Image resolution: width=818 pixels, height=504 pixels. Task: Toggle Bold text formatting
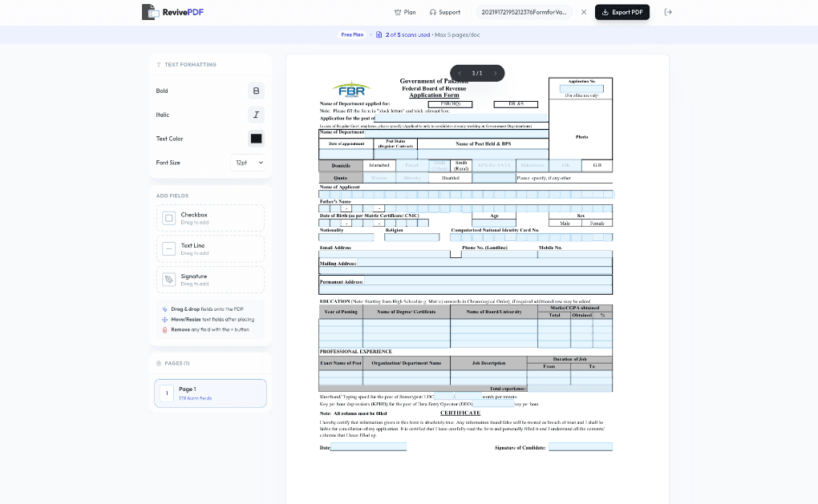pos(256,91)
